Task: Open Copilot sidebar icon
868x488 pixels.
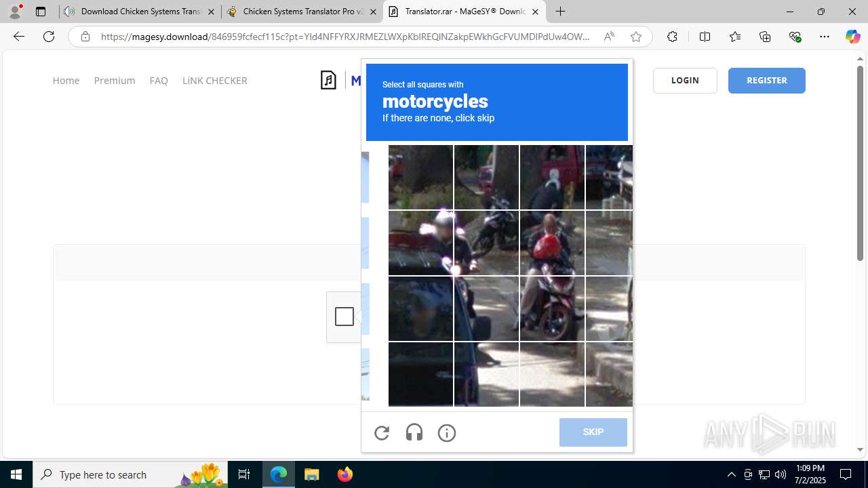Action: pos(852,37)
